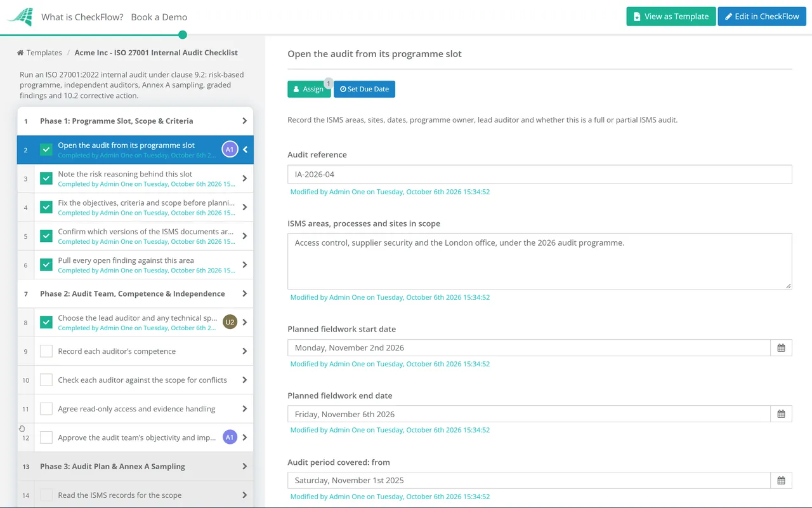Click 'Acme Inc - ISO 27001 Internal Audit Checklist' title
The height and width of the screenshot is (508, 812).
tap(156, 53)
